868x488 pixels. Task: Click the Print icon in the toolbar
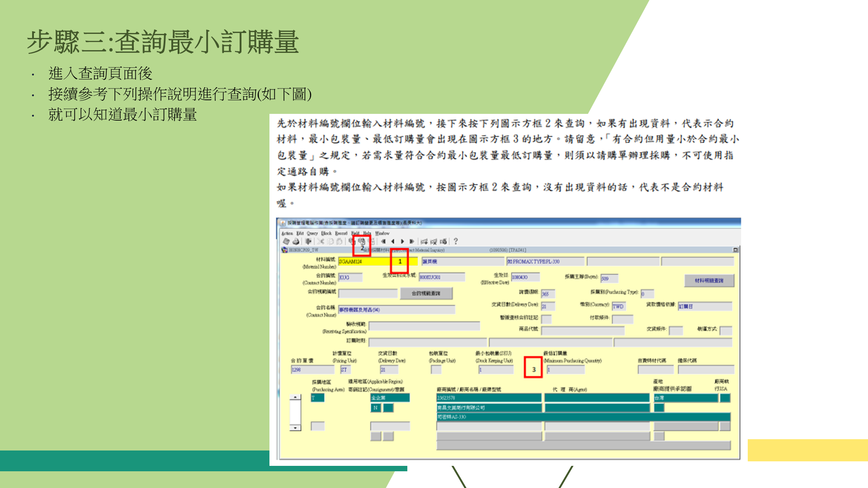tap(296, 241)
